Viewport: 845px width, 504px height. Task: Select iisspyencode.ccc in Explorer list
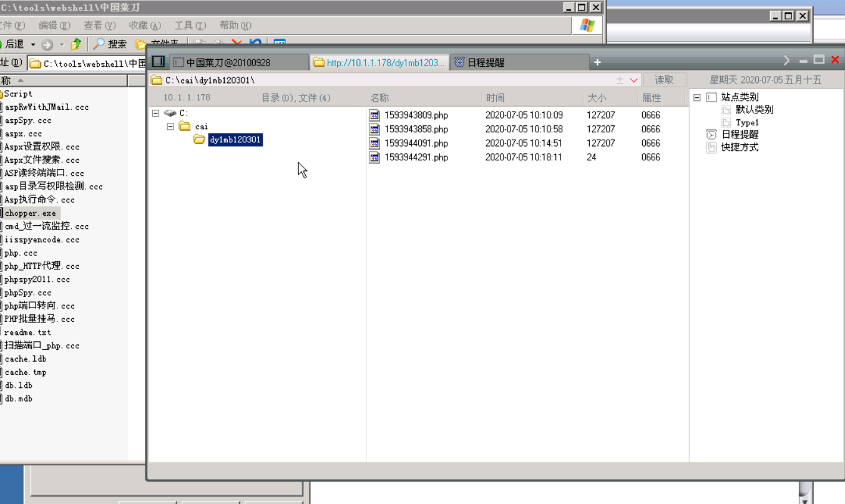pyautogui.click(x=42, y=240)
